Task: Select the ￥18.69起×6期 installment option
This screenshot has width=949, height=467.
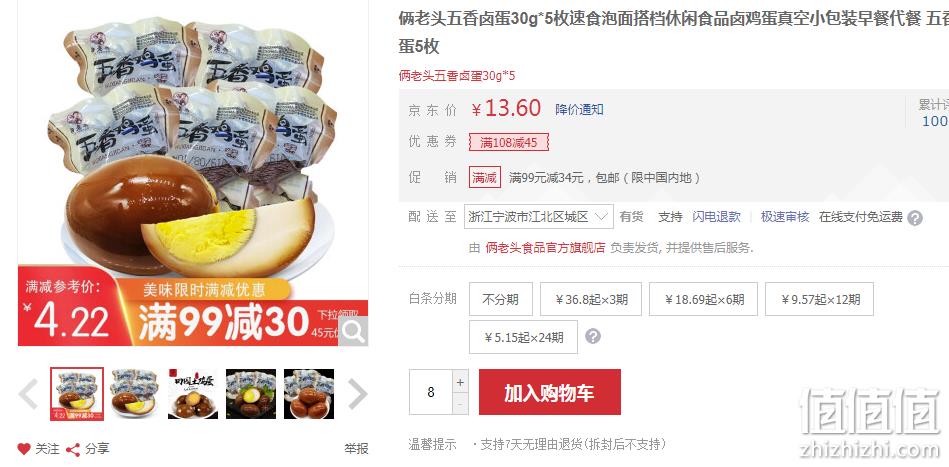Action: (x=703, y=299)
